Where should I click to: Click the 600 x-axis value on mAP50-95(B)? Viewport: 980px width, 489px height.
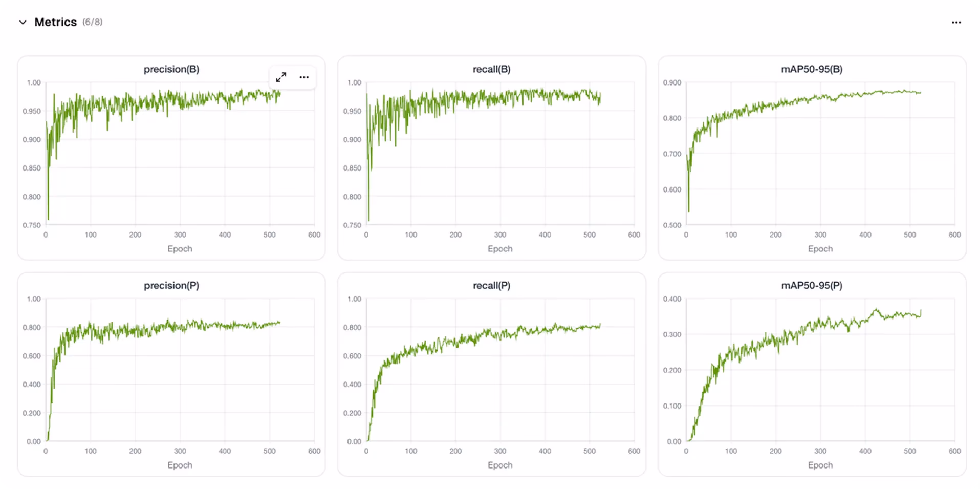click(x=954, y=235)
